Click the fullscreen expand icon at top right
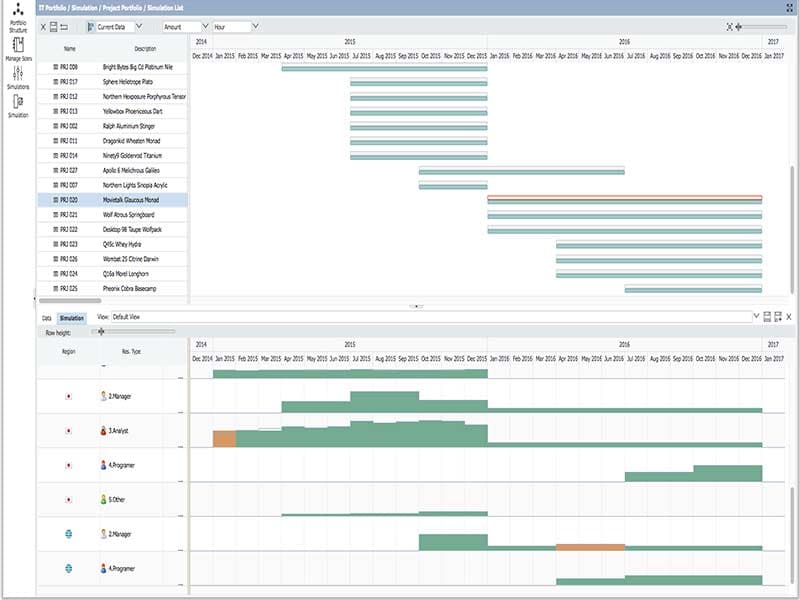Screen dimensions: 800x600 (x=730, y=27)
